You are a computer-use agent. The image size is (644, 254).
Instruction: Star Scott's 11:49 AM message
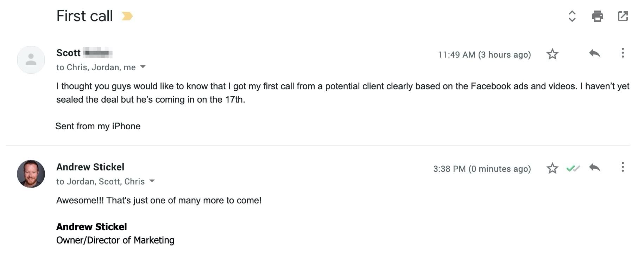552,54
